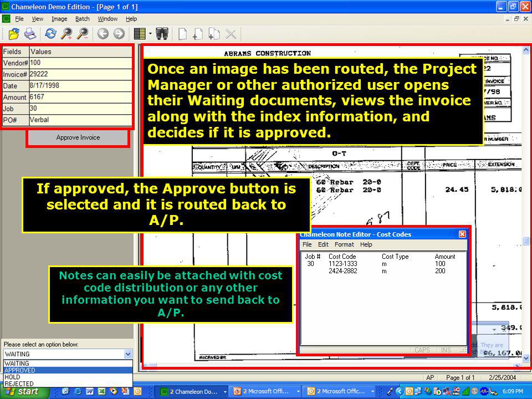532x399 pixels.
Task: Select HOLD in the status list
Action: 68,377
